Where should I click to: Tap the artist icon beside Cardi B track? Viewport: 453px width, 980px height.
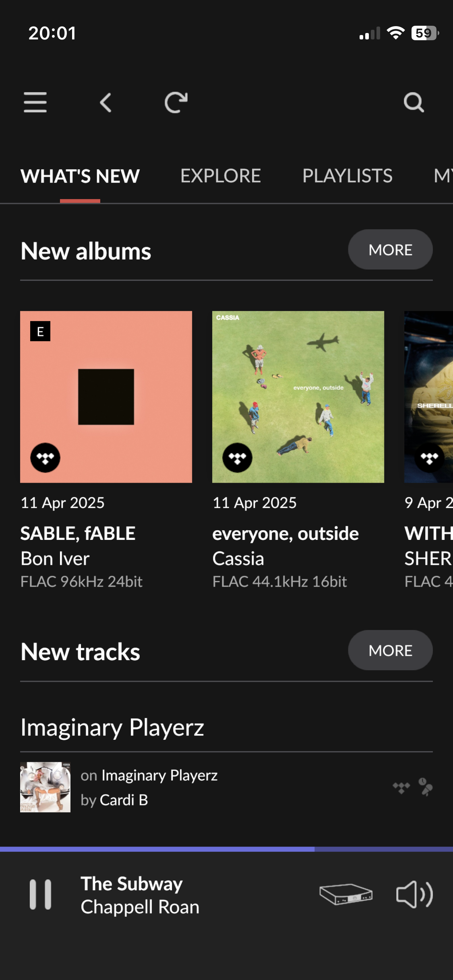(425, 787)
